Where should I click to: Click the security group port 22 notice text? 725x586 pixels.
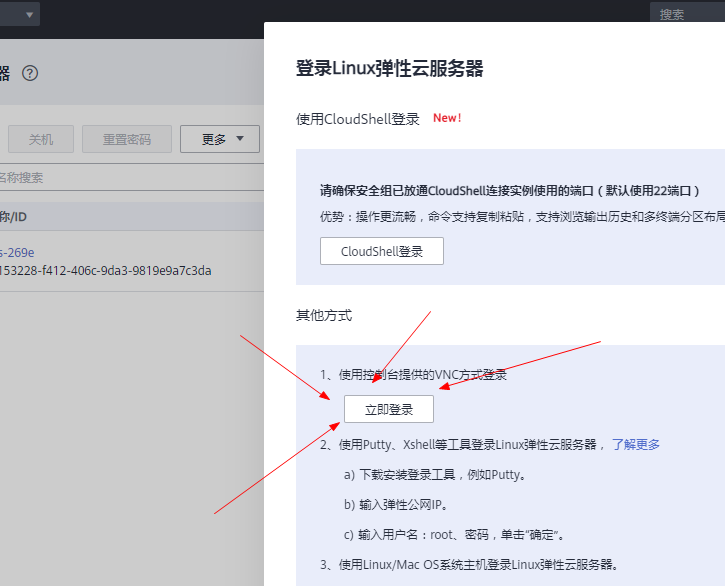coord(510,191)
